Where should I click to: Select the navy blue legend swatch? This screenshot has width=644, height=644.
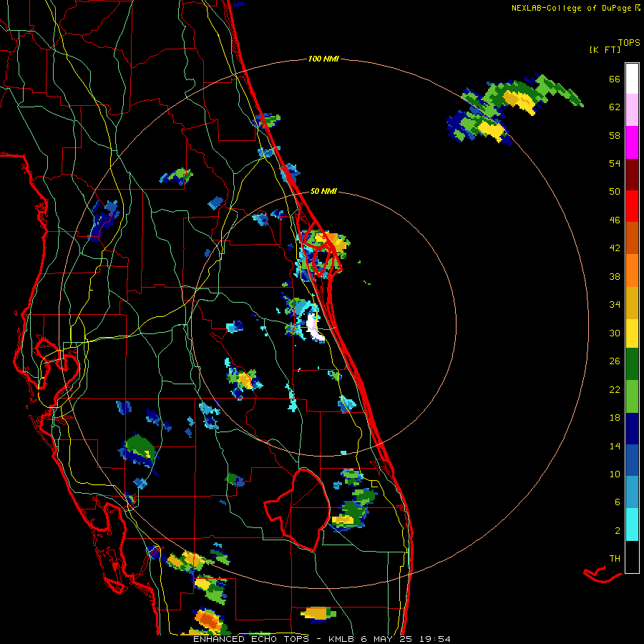tap(632, 429)
